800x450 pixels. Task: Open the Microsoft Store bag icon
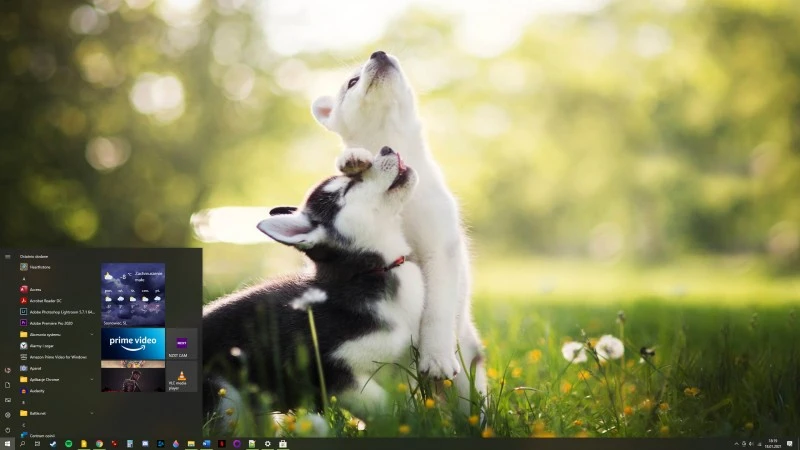pyautogui.click(x=283, y=444)
